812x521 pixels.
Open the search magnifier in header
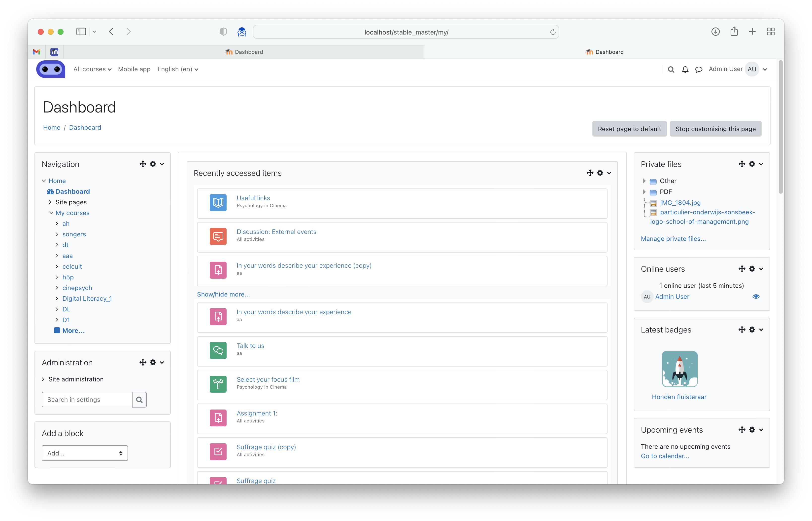point(671,69)
